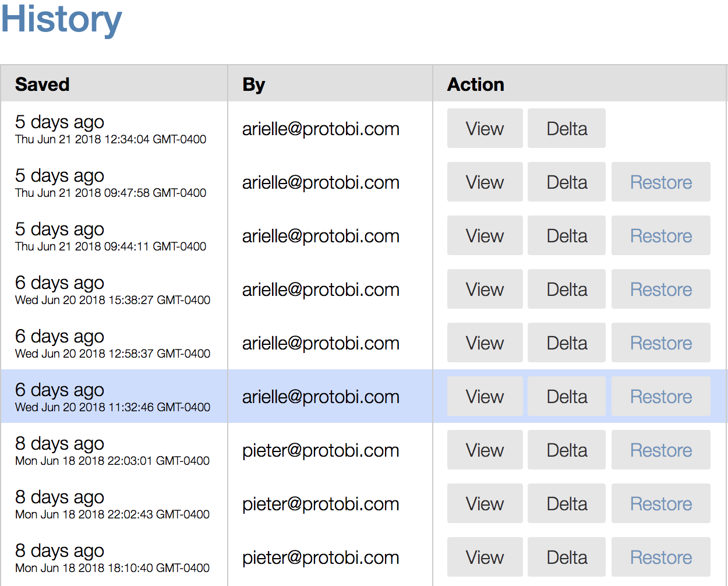View the version saved at 22:02:43
This screenshot has width=728, height=586.
[x=485, y=503]
